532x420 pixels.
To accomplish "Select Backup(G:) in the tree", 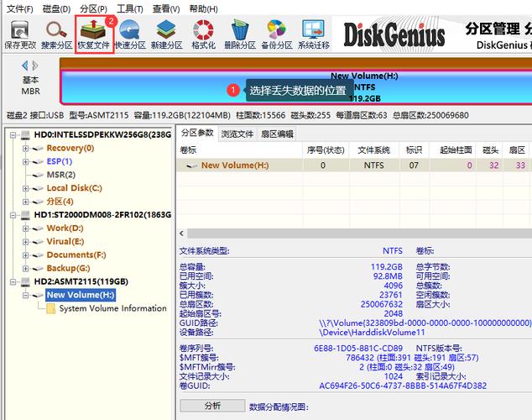I will point(68,268).
